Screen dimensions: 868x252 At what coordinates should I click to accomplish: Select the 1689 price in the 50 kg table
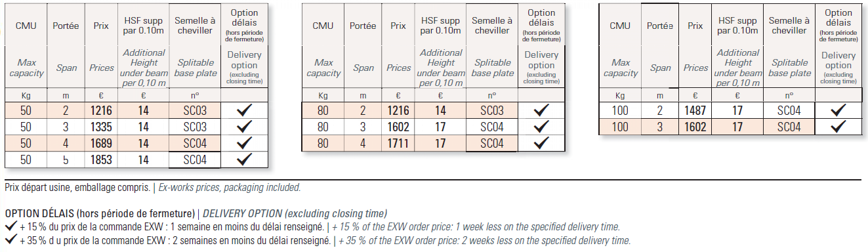(101, 142)
